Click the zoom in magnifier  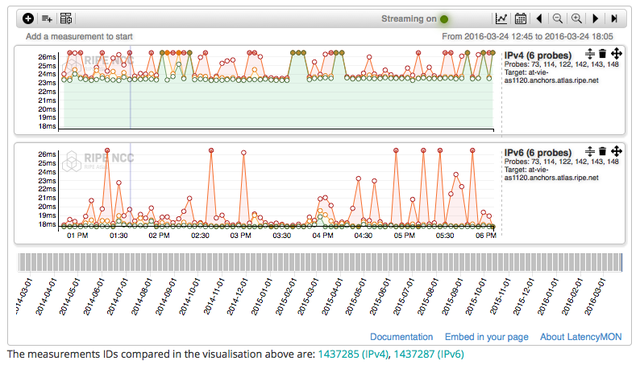pos(576,18)
